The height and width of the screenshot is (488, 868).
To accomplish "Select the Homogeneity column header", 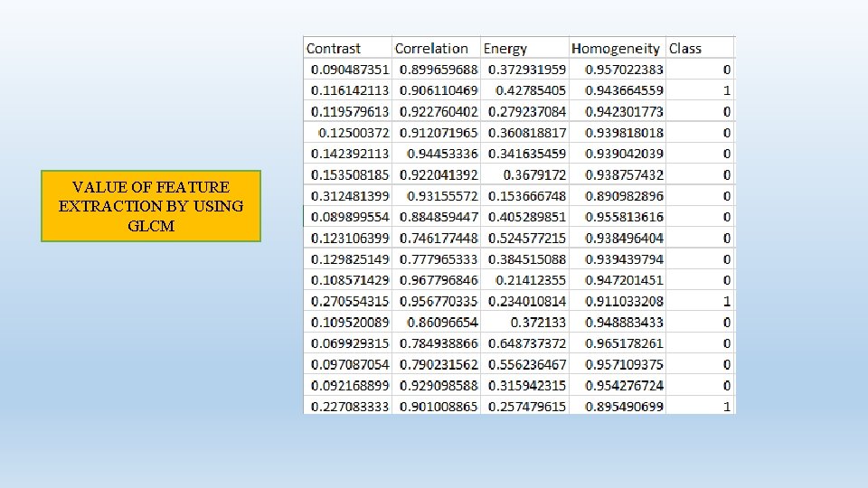I will click(618, 48).
